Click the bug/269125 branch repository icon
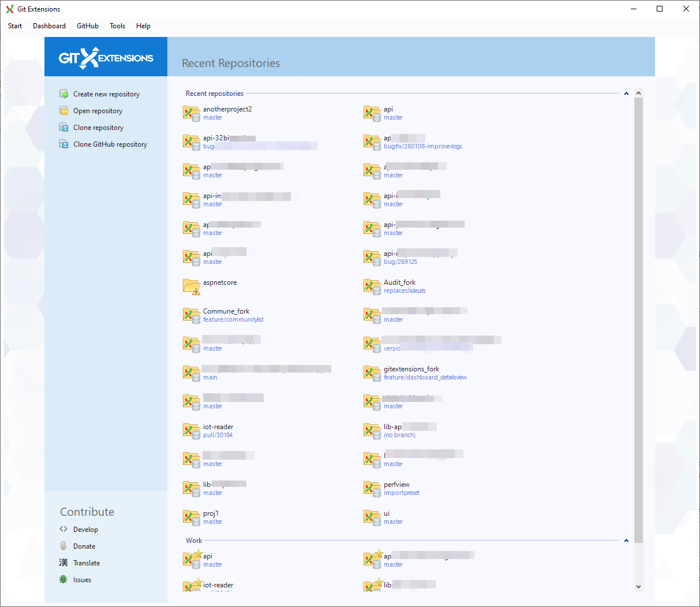 tap(372, 257)
